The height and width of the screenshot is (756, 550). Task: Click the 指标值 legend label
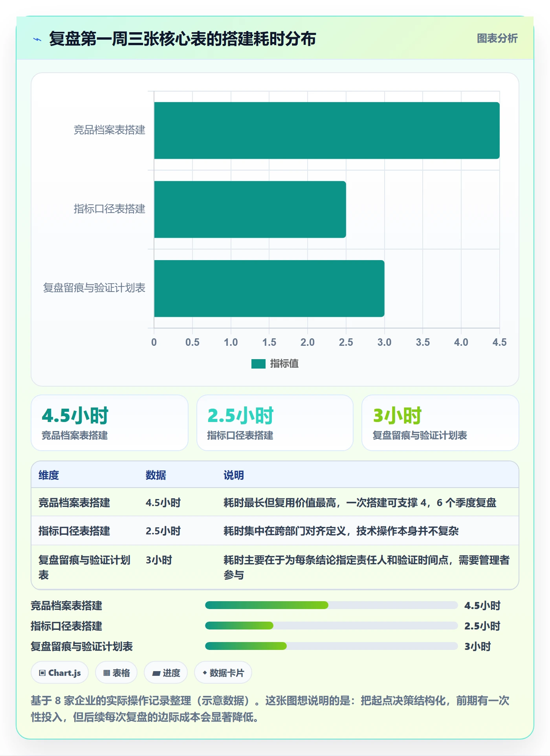[x=284, y=364]
